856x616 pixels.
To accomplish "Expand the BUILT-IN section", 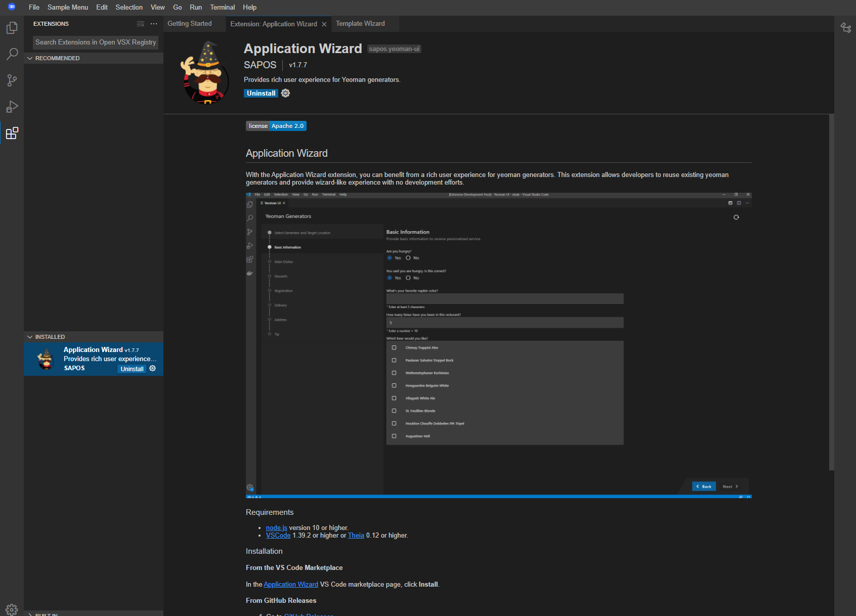I will coord(94,613).
